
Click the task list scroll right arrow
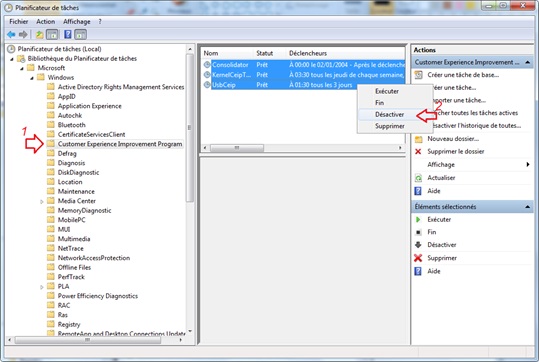pos(400,148)
